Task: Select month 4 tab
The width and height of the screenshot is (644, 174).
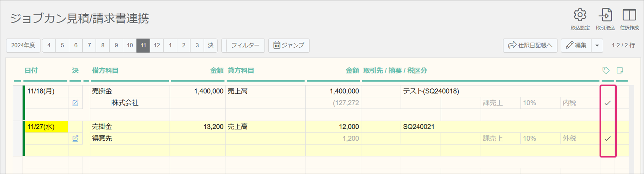Action: coord(49,45)
